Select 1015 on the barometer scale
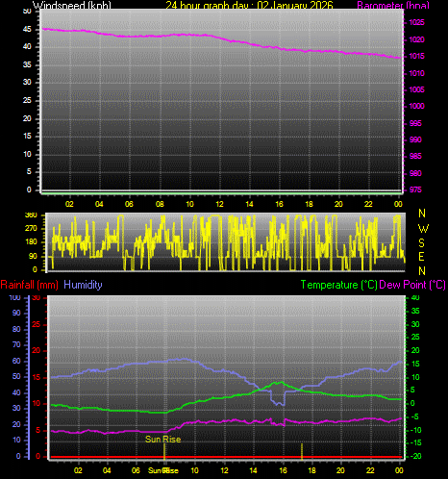 (416, 56)
